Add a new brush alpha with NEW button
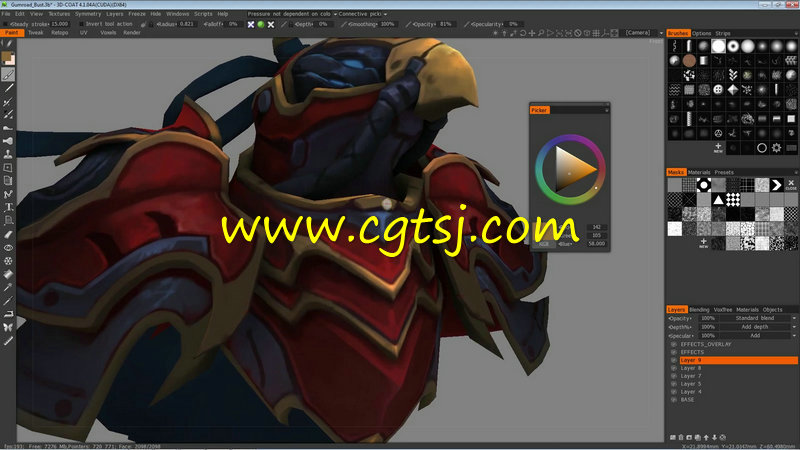 coord(718,148)
